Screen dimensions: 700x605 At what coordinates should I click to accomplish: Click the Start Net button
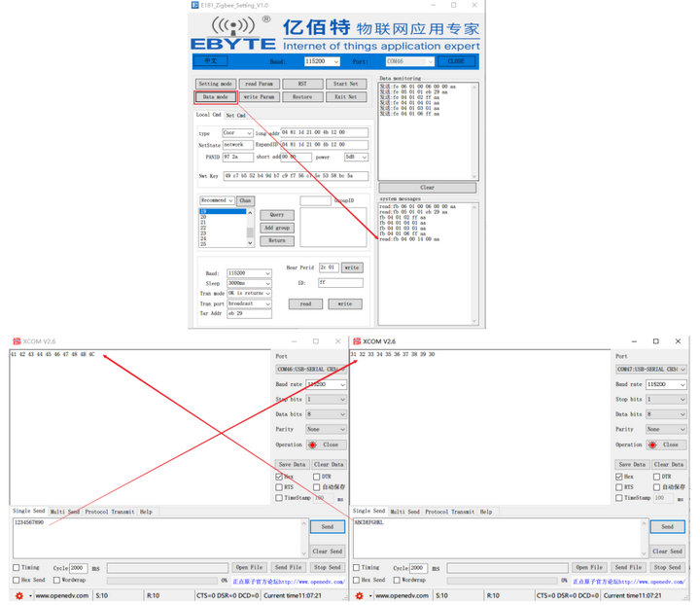346,84
